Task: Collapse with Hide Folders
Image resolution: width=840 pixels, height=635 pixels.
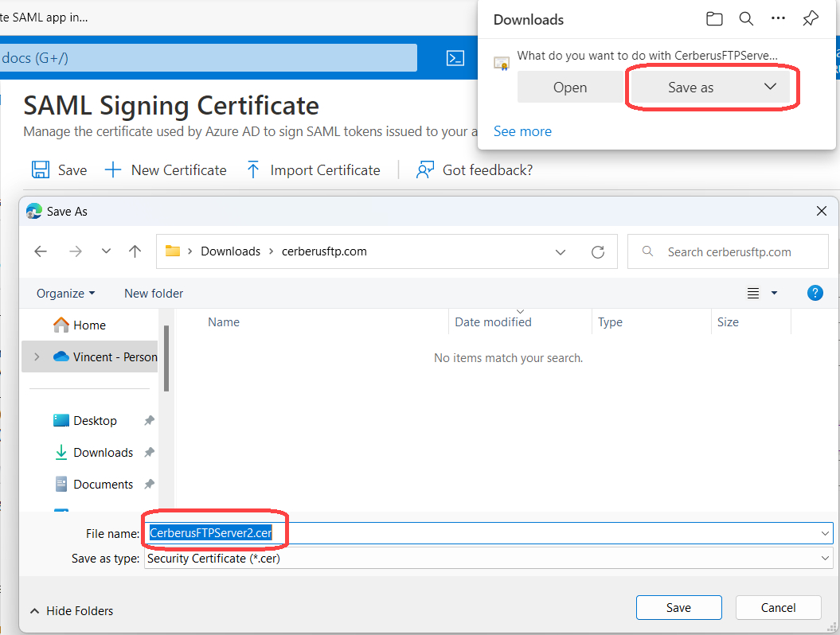Action: click(x=72, y=611)
